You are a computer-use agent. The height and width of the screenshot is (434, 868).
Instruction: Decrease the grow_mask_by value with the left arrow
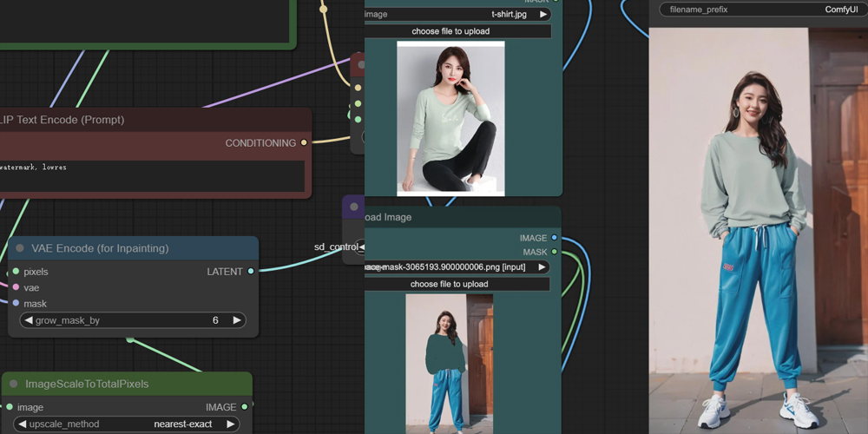pyautogui.click(x=29, y=320)
